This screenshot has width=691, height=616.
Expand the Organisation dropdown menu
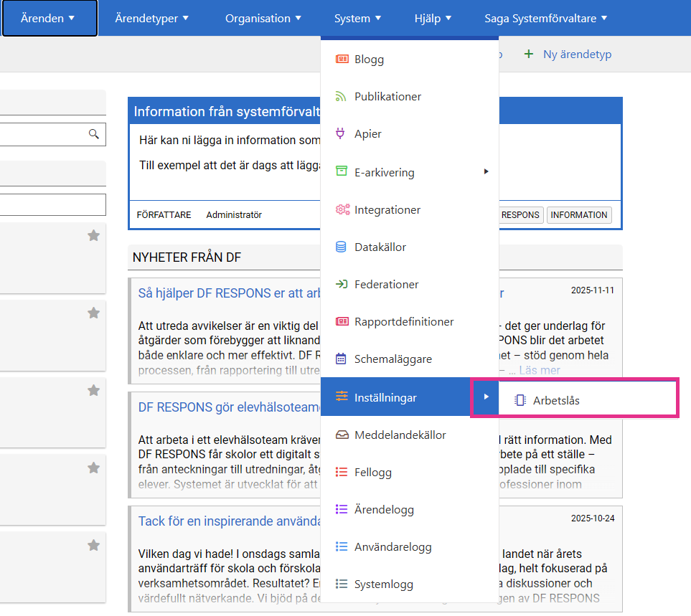[x=263, y=19]
